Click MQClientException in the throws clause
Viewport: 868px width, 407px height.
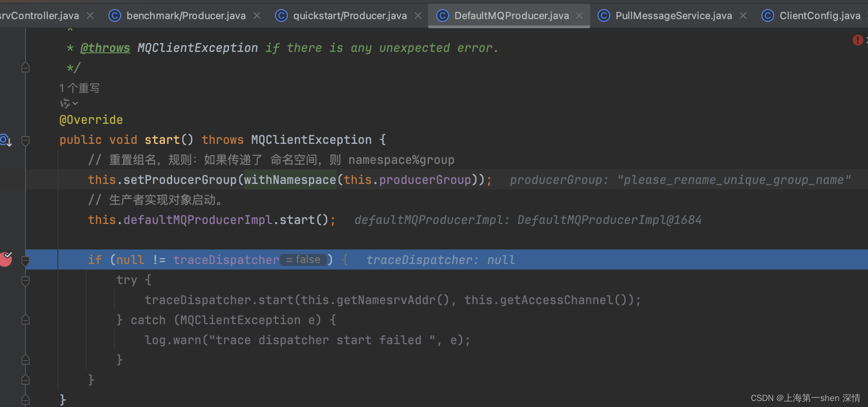pos(311,140)
